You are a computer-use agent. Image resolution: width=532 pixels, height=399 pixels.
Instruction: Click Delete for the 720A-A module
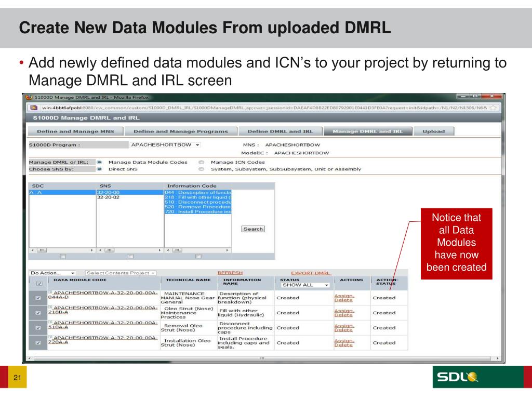point(343,345)
